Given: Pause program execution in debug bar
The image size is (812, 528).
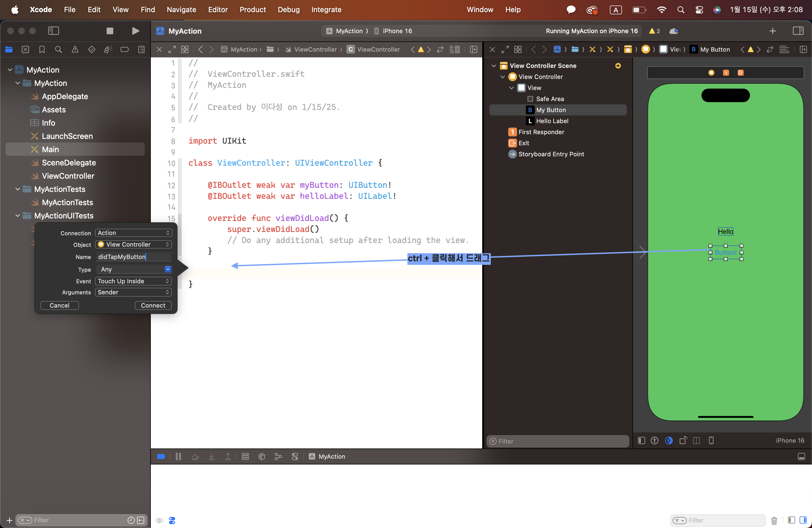Looking at the screenshot, I should 178,457.
